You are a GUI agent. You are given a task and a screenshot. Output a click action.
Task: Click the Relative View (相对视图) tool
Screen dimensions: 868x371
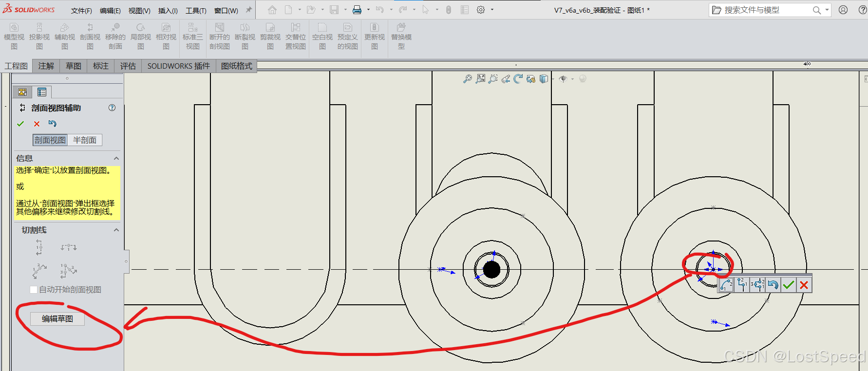(x=166, y=36)
